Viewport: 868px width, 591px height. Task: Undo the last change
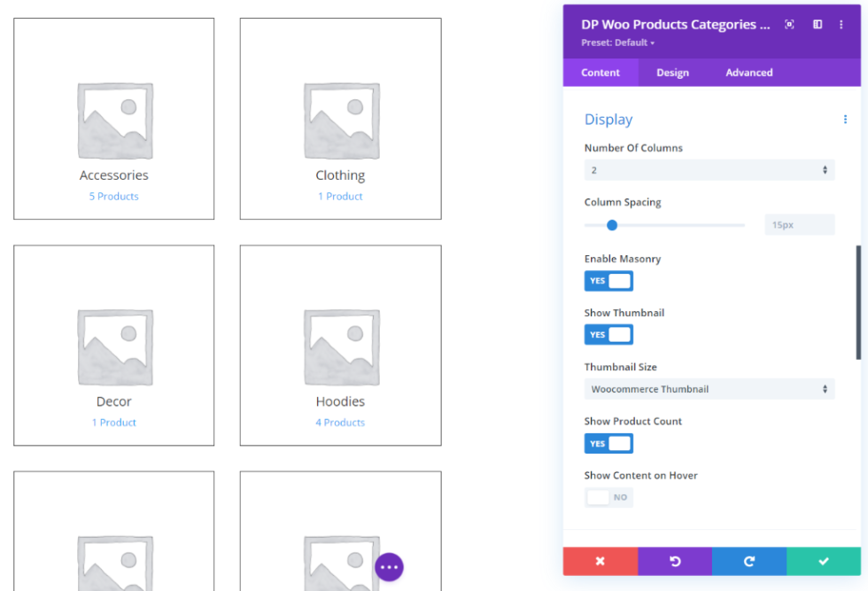click(x=675, y=561)
